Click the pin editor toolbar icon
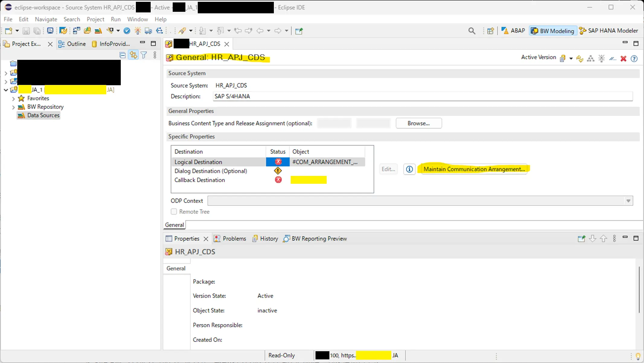 click(x=299, y=31)
